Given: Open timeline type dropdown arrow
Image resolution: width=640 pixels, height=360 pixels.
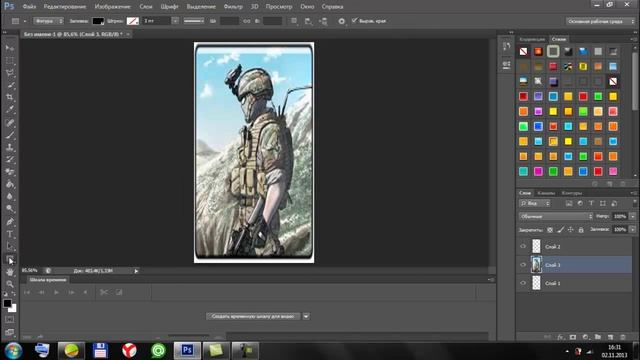Looking at the screenshot, I should (306, 316).
